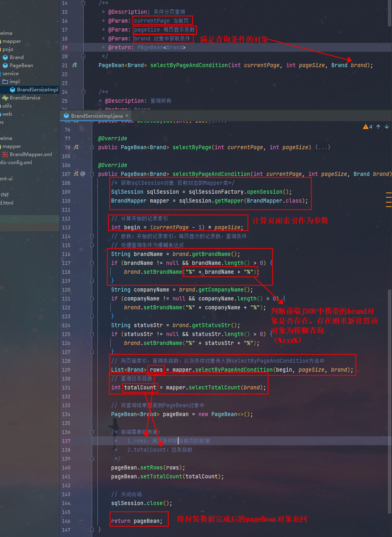Open PageBean class in project tree
Viewport: 392px width, 537px height.
21,65
